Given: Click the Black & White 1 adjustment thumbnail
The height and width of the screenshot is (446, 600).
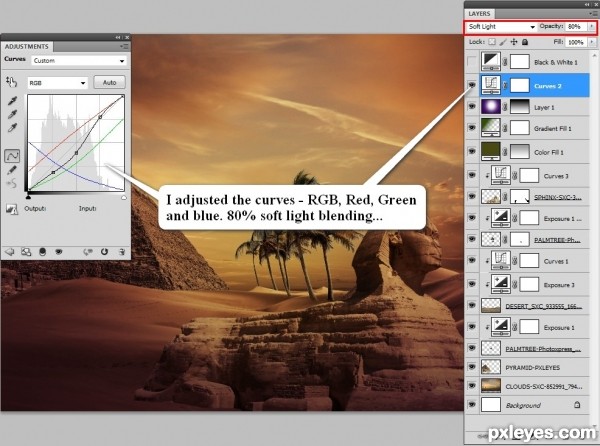Looking at the screenshot, I should click(x=491, y=62).
